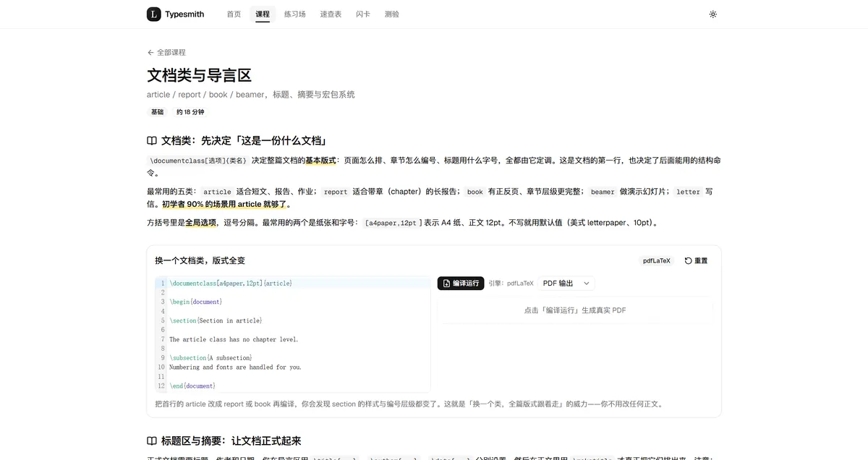Open the 首页 nav tab
The width and height of the screenshot is (868, 460).
(x=234, y=14)
